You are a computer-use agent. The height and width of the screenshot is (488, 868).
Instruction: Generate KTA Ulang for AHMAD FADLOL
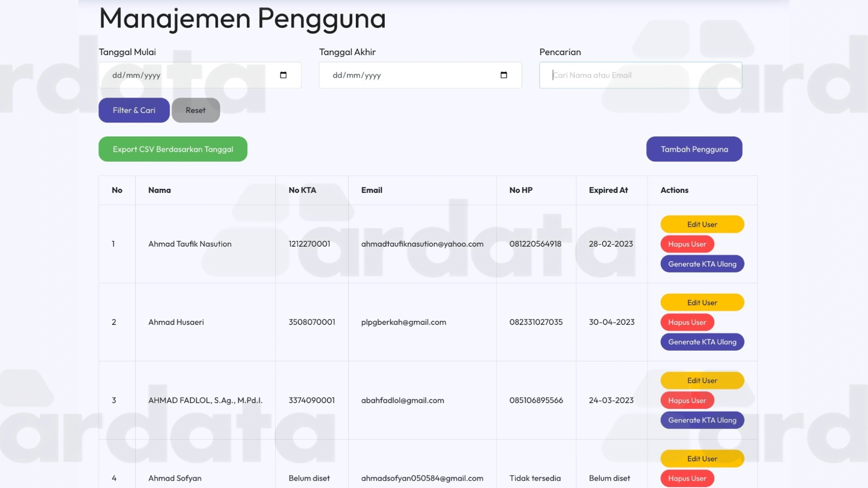coord(702,420)
